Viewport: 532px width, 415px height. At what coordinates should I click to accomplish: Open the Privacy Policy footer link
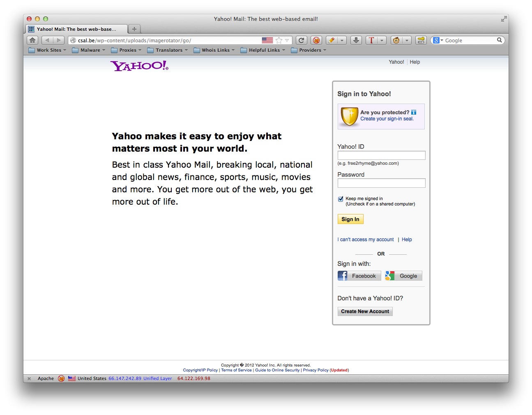point(316,370)
